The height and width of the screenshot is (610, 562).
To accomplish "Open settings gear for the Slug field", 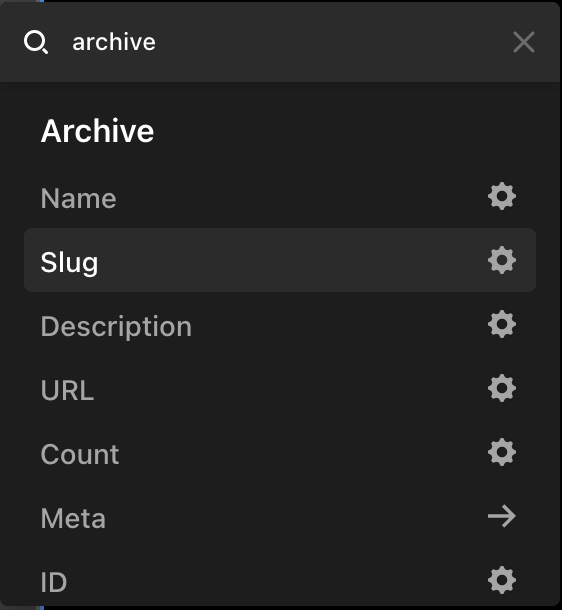I will (x=502, y=260).
